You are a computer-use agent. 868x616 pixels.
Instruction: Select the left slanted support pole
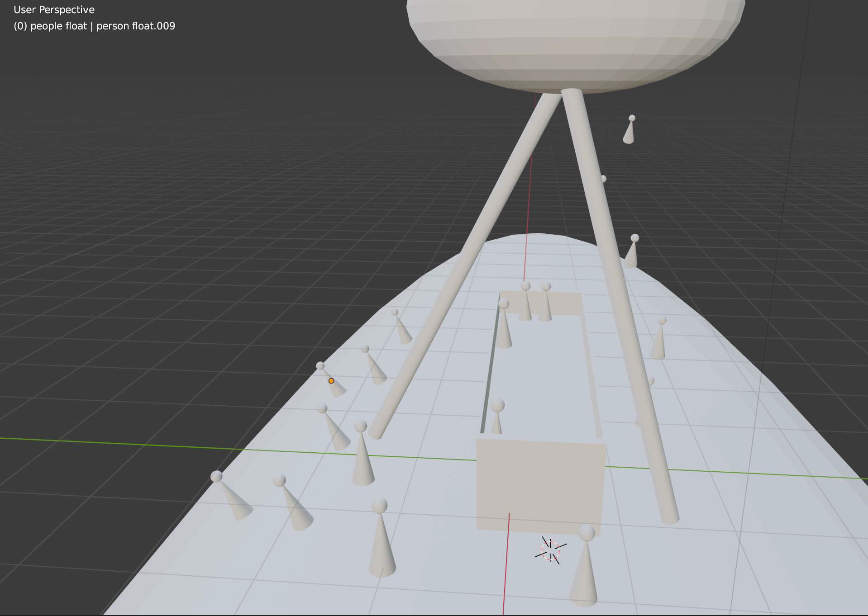[x=466, y=267]
